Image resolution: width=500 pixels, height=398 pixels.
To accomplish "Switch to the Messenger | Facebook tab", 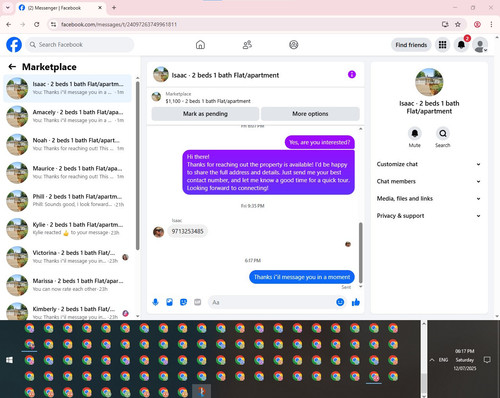I will [60, 8].
